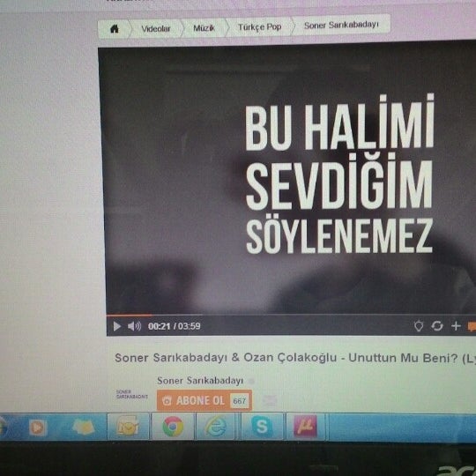Open Internet Explorer in taskbar
This screenshot has height=476, width=476.
pyautogui.click(x=216, y=427)
